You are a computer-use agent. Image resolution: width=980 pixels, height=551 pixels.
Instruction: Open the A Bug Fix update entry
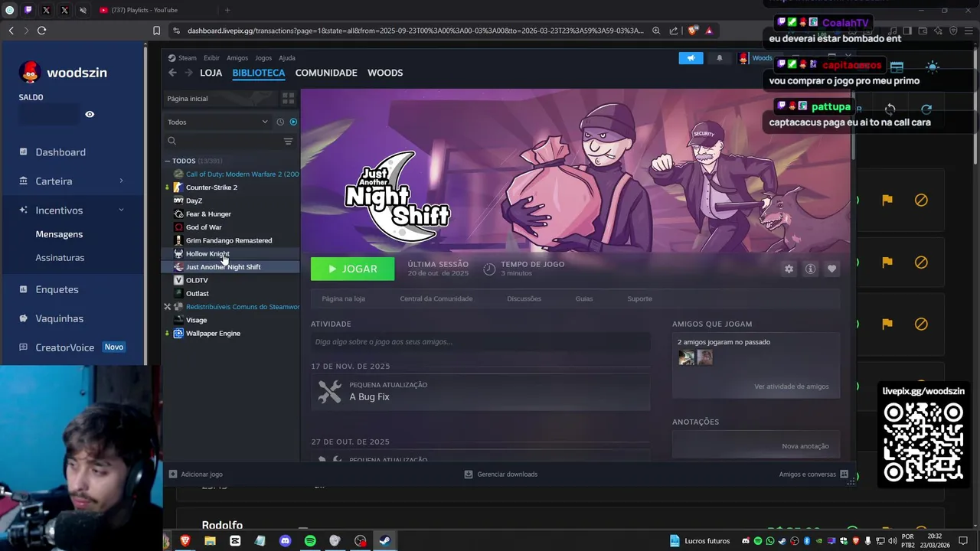(480, 392)
